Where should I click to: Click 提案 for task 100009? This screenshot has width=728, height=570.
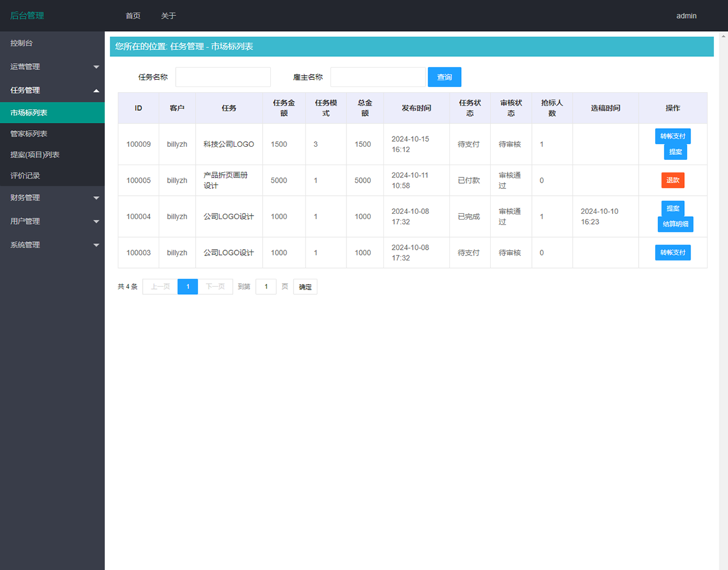click(x=676, y=152)
